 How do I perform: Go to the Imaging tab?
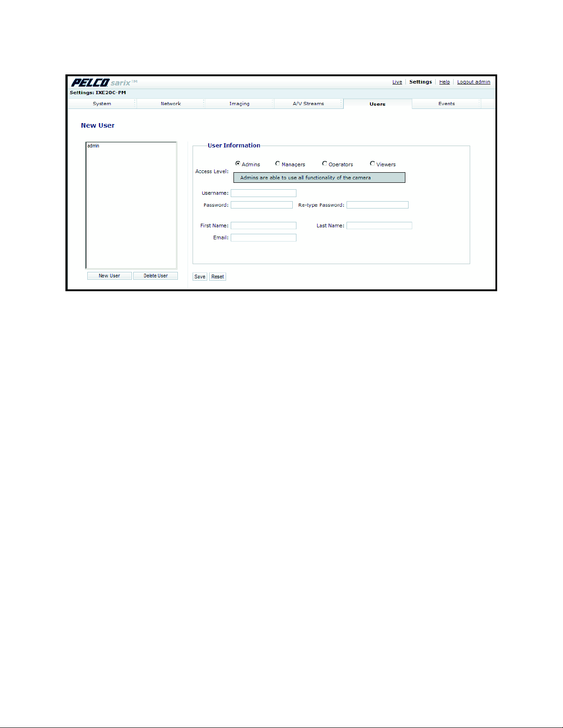tap(239, 104)
